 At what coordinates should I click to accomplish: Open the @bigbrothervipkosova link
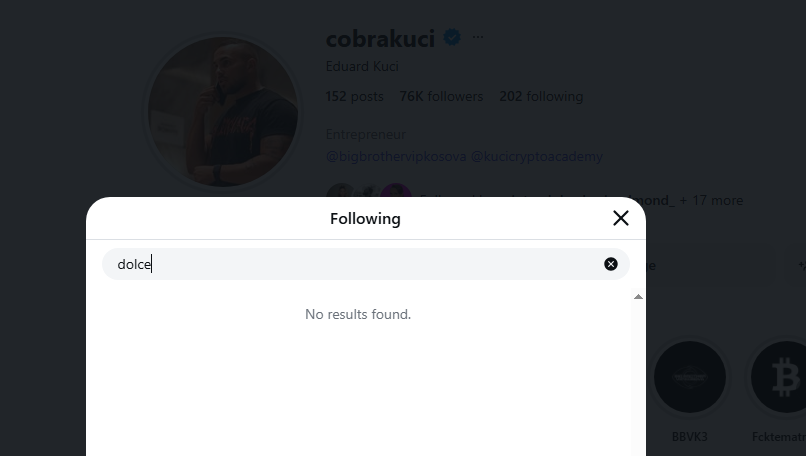pyautogui.click(x=396, y=156)
